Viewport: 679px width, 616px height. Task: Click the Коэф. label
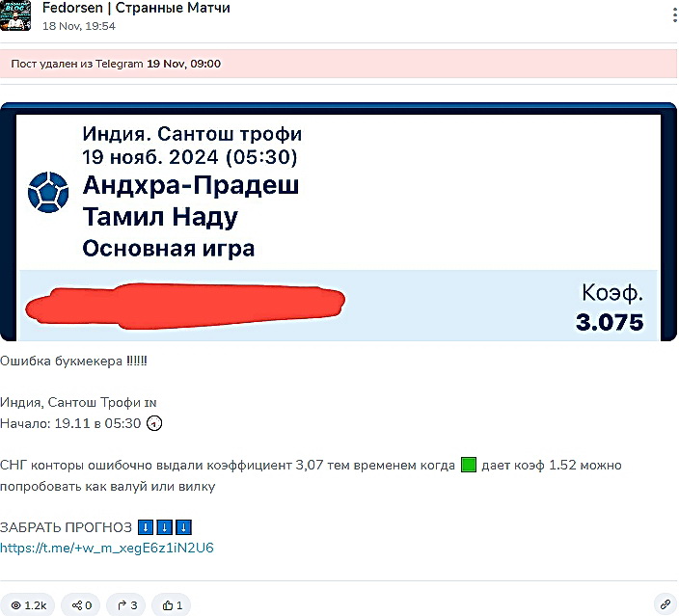(611, 293)
